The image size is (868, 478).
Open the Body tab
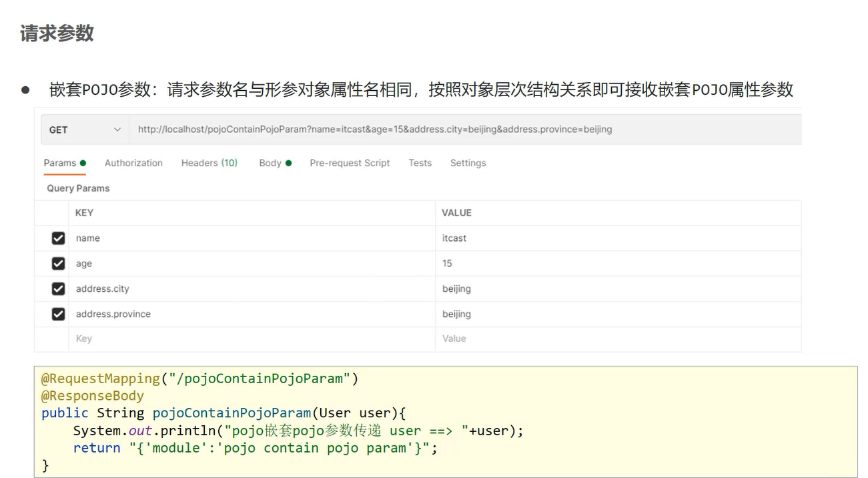[x=275, y=163]
